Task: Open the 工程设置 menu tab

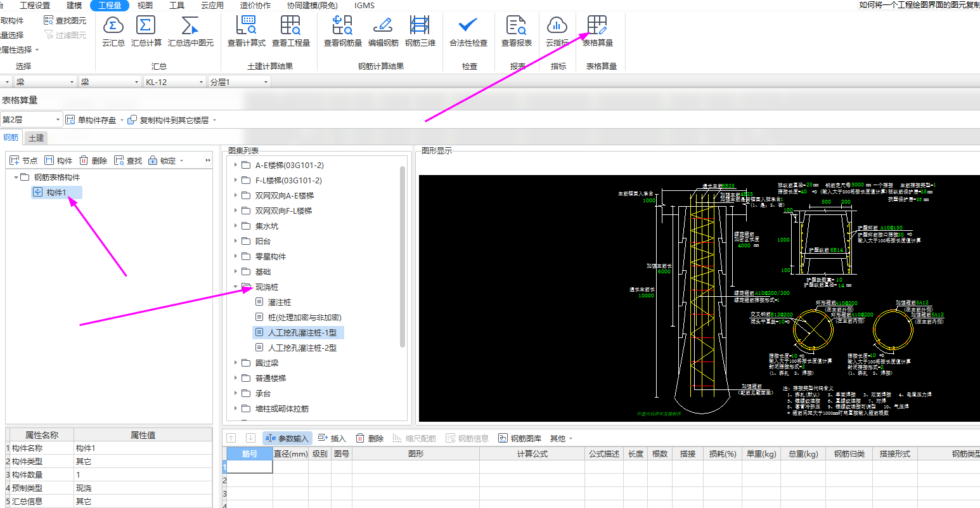Action: tap(35, 5)
